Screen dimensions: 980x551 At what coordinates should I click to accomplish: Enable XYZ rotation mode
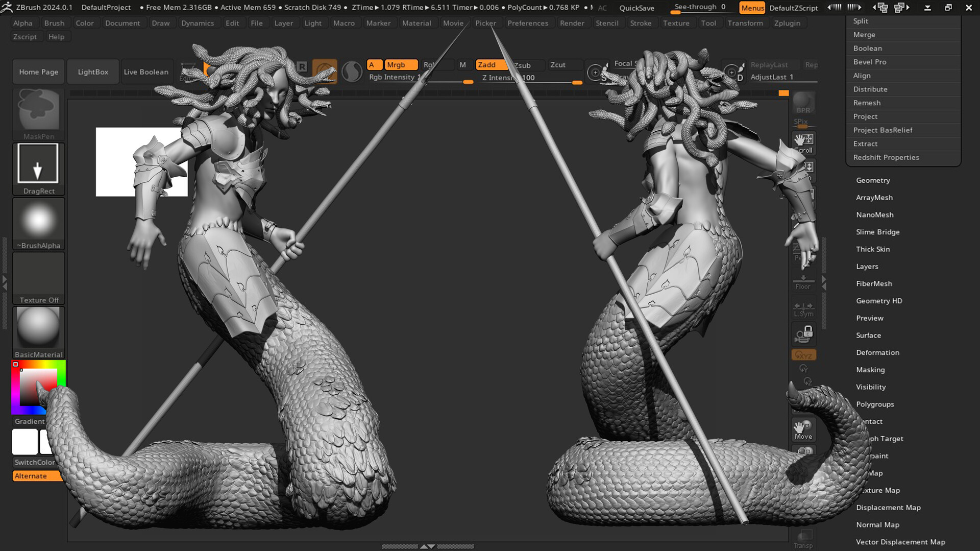coord(803,355)
